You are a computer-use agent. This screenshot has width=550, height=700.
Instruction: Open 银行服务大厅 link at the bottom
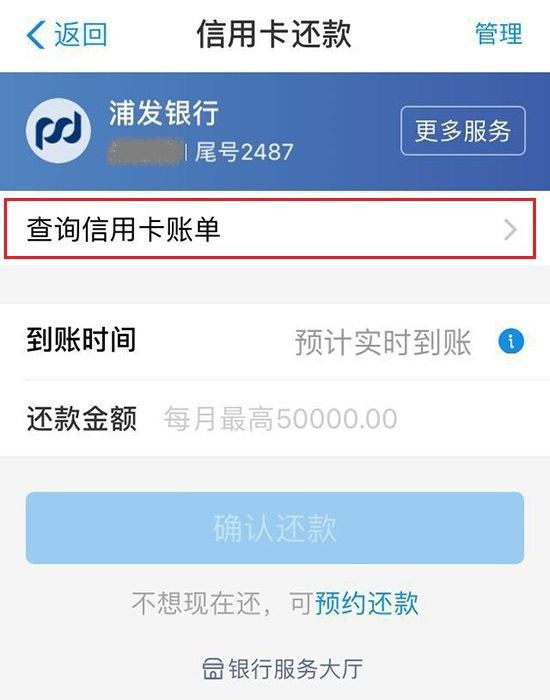pyautogui.click(x=283, y=669)
